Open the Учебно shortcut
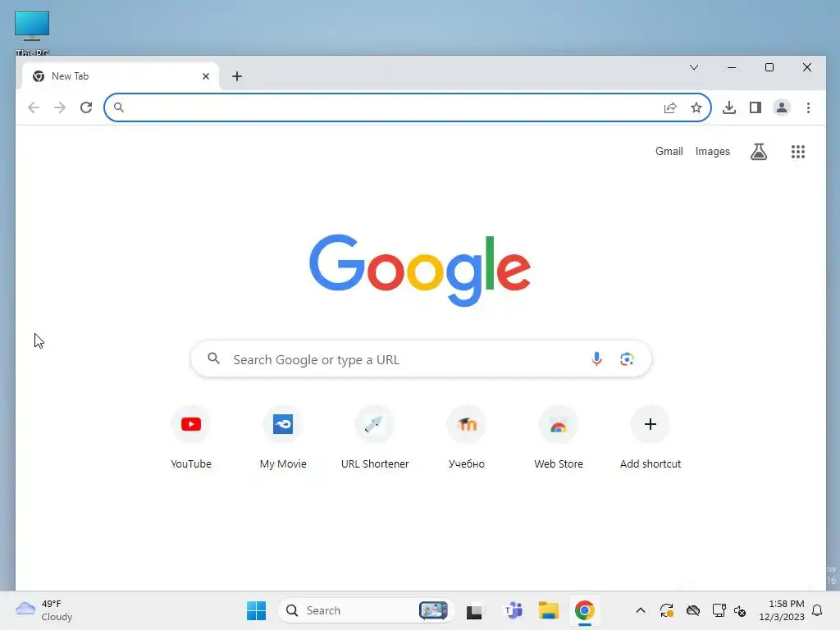 [467, 438]
